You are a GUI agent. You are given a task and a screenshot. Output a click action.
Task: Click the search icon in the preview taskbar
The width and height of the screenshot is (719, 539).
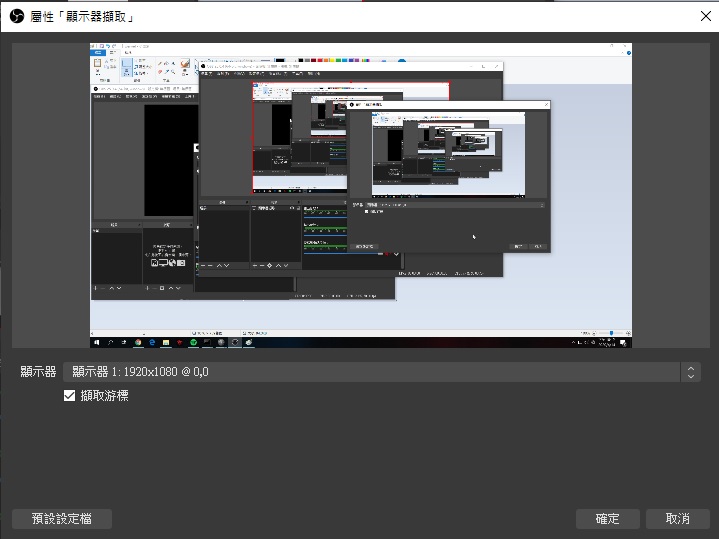pos(110,342)
